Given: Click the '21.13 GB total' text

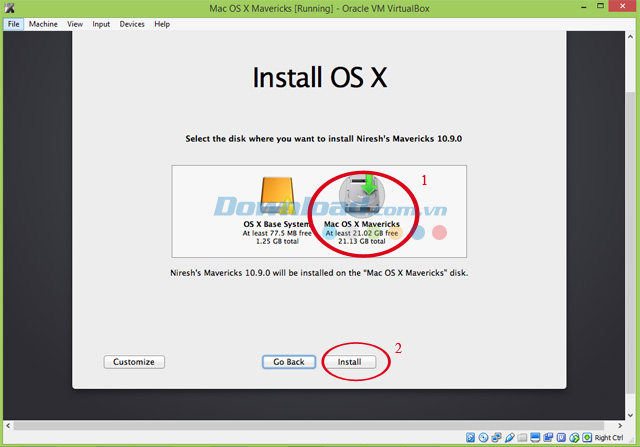Looking at the screenshot, I should (362, 241).
